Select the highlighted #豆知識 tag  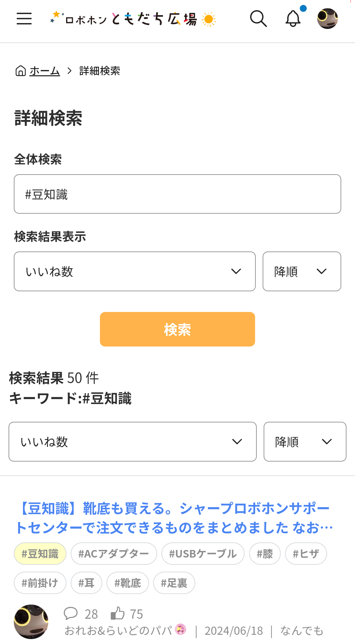[40, 554]
